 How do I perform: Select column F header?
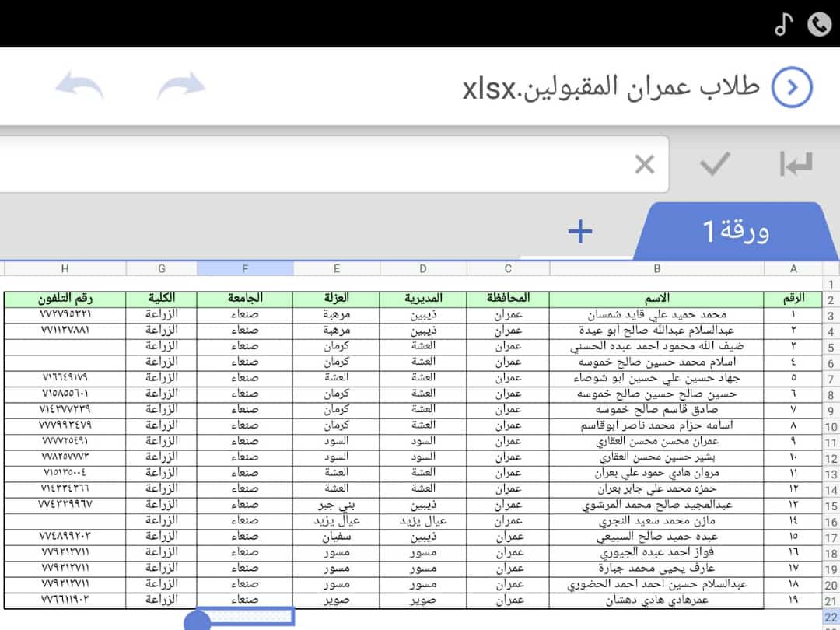[245, 268]
